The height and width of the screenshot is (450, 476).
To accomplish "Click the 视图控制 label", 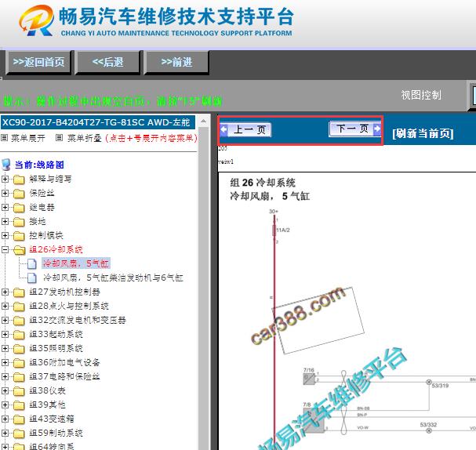I will (x=421, y=95).
